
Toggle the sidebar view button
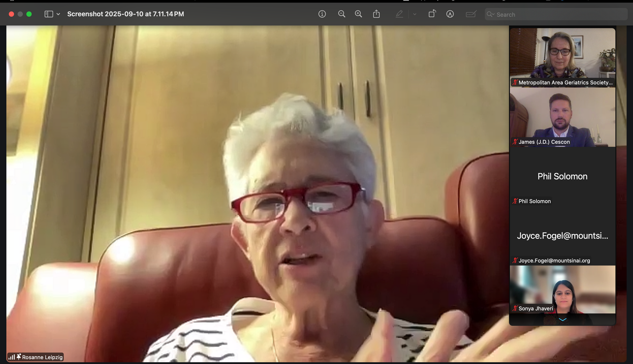[49, 14]
